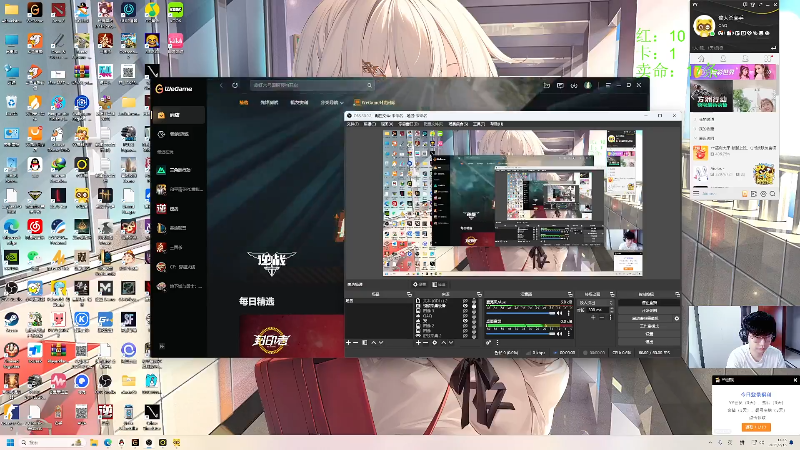Toggle lock icon of second OBS source
The width and height of the screenshot is (800, 450).
click(x=474, y=306)
